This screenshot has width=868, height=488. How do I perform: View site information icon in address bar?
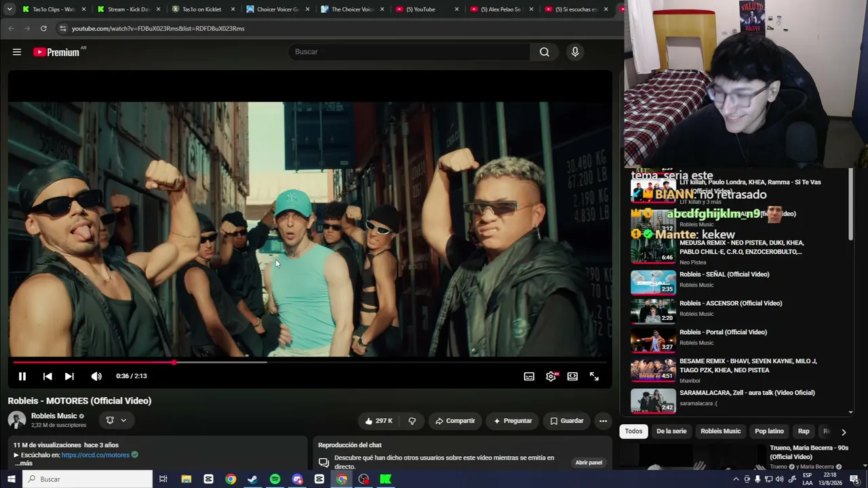[x=62, y=28]
